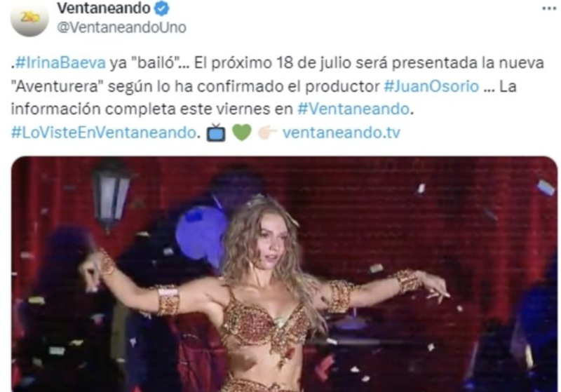Open the Ventaneando display name
Viewport: 561px width, 392px height.
[104, 8]
